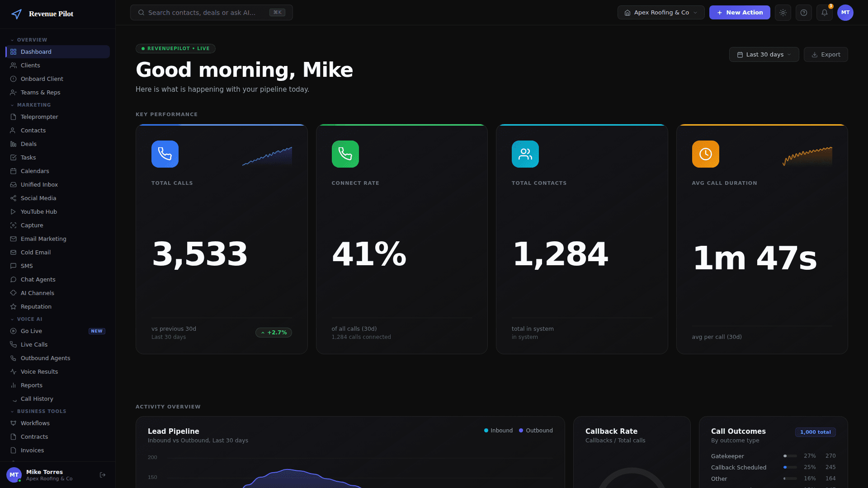This screenshot has height=488, width=868.
Task: Click the 1,000 total badge
Action: click(816, 432)
